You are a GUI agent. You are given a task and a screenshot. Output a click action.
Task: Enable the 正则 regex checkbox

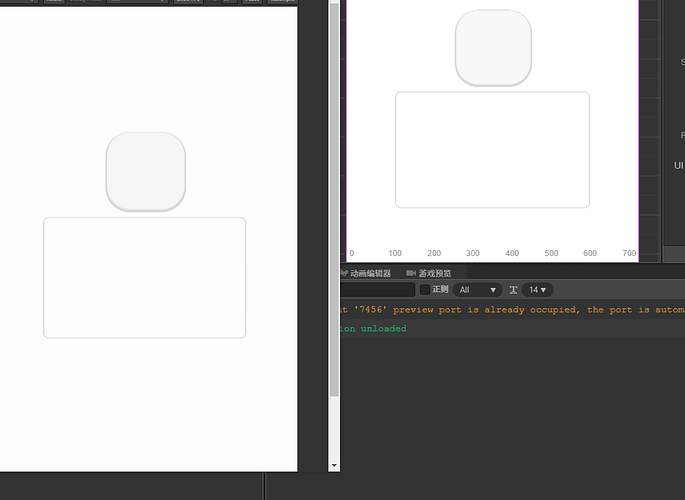coord(425,290)
